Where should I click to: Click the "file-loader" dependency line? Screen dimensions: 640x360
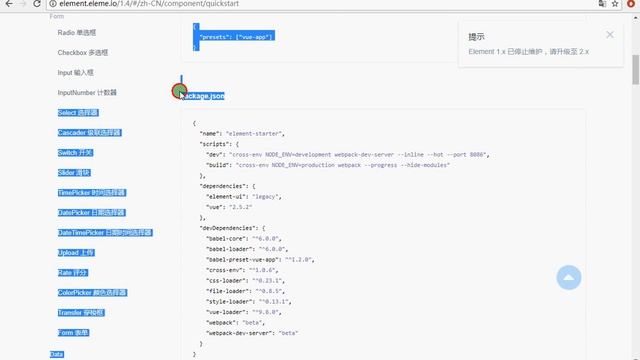tap(245, 291)
